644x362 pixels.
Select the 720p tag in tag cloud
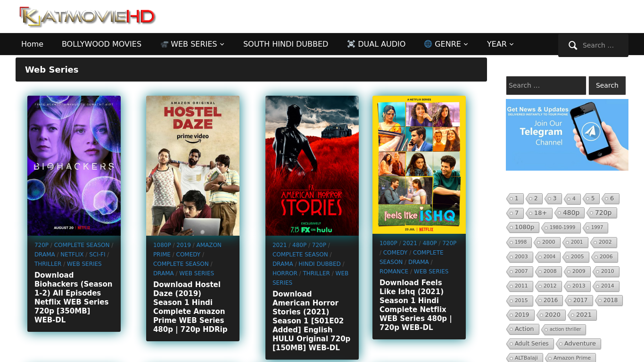coord(602,213)
